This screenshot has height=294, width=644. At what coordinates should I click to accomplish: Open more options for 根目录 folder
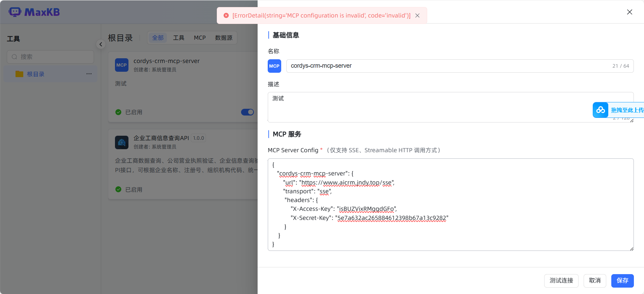pos(89,74)
